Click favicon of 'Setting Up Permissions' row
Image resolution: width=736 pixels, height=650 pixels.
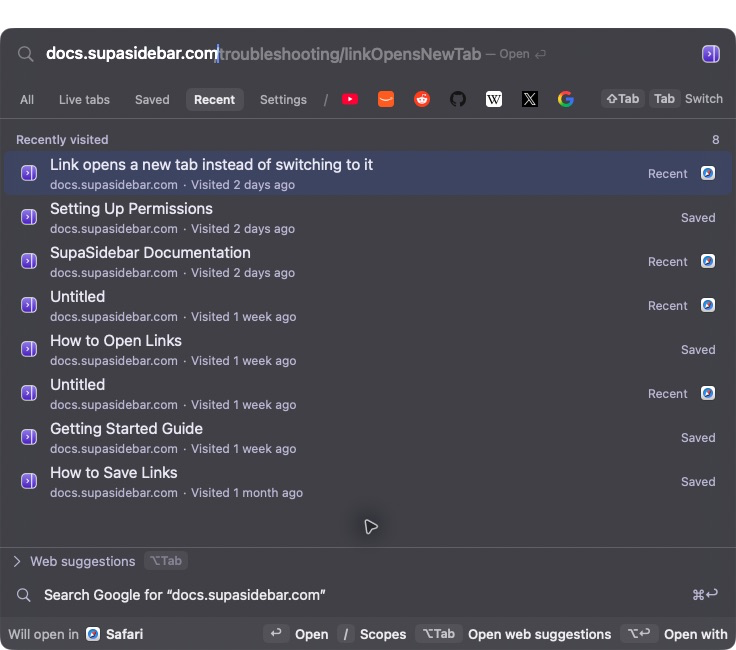[29, 217]
